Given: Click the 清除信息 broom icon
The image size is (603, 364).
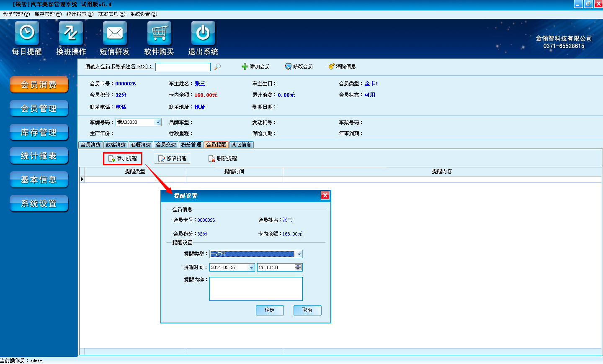Looking at the screenshot, I should pos(331,67).
